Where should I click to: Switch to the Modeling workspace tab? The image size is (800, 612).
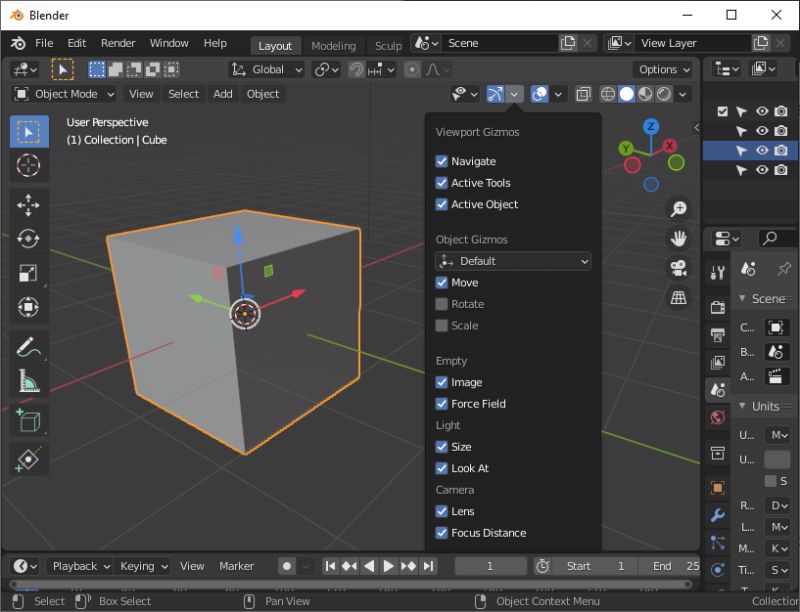pyautogui.click(x=333, y=46)
